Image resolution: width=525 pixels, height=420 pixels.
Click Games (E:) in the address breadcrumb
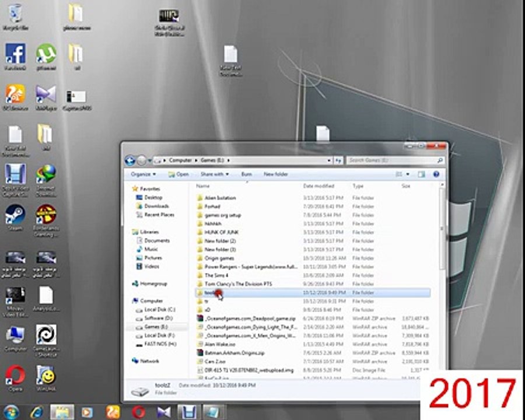pos(212,160)
